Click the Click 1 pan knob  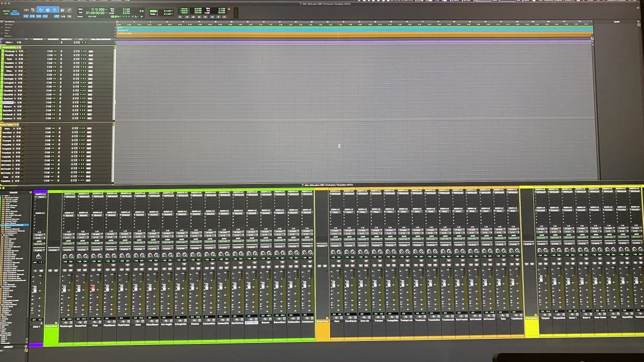38,256
